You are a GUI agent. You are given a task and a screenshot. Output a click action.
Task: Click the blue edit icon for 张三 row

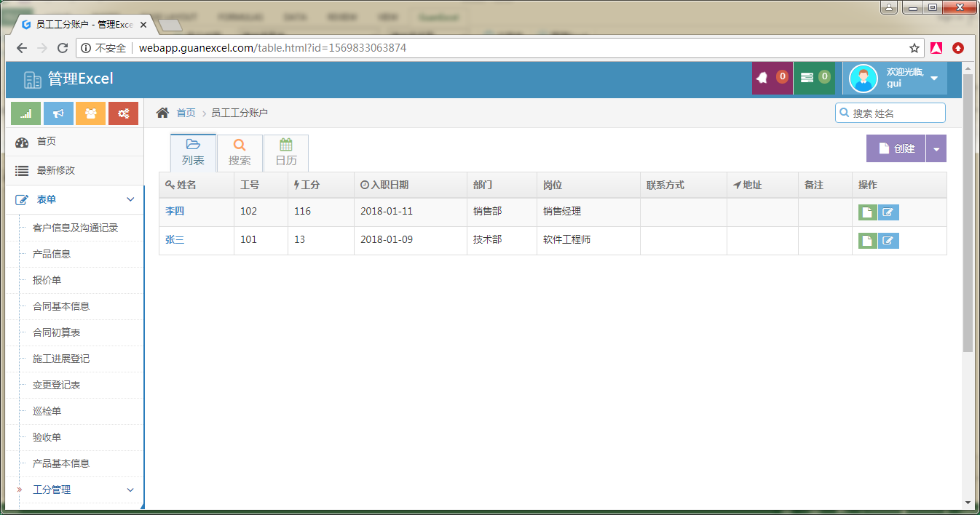pos(888,241)
